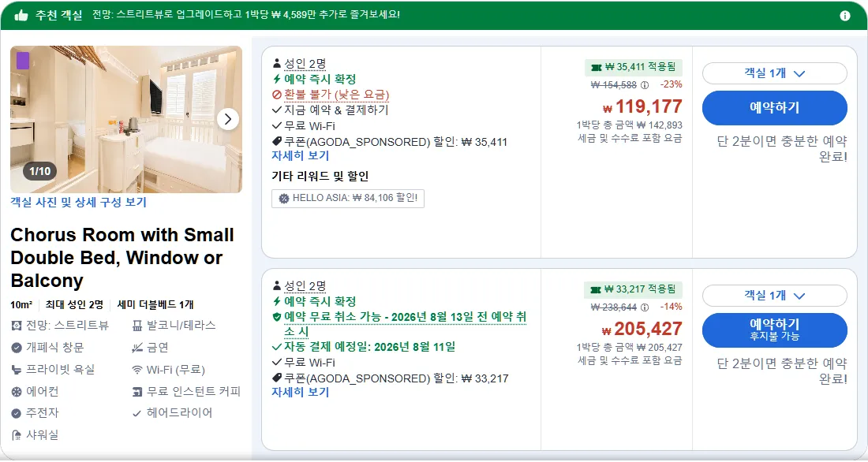This screenshot has width=868, height=462.
Task: Click free cancellation before Aug 13 text
Action: 406,324
